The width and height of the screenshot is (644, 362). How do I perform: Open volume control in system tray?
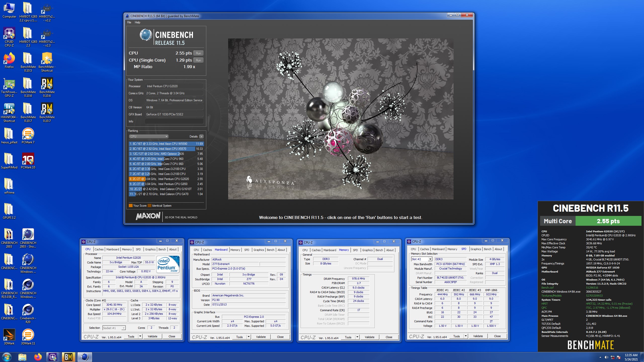606,357
